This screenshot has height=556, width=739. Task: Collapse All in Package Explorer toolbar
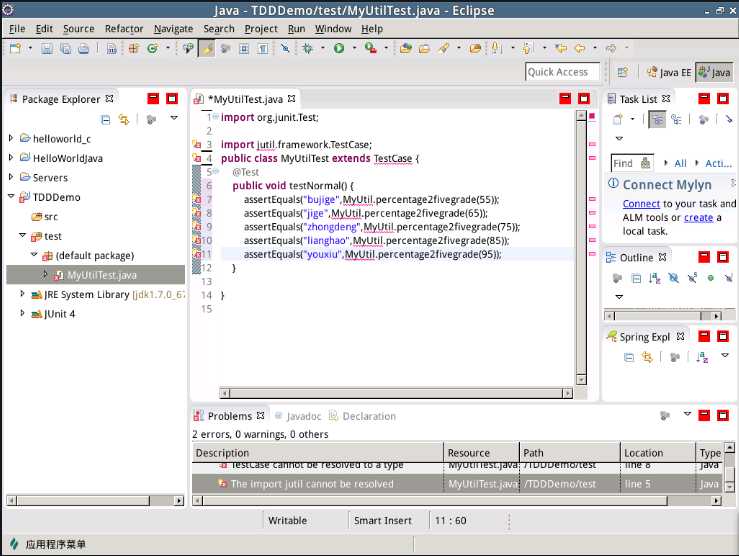click(x=106, y=120)
